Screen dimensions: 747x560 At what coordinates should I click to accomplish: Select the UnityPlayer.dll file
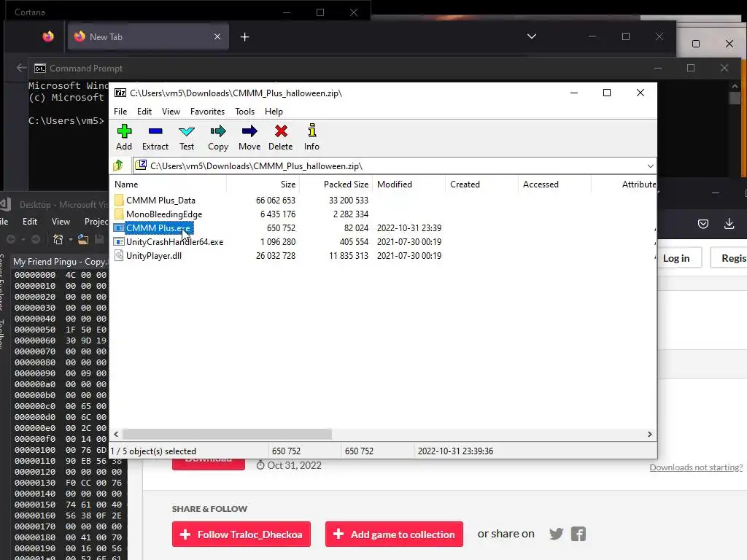153,256
